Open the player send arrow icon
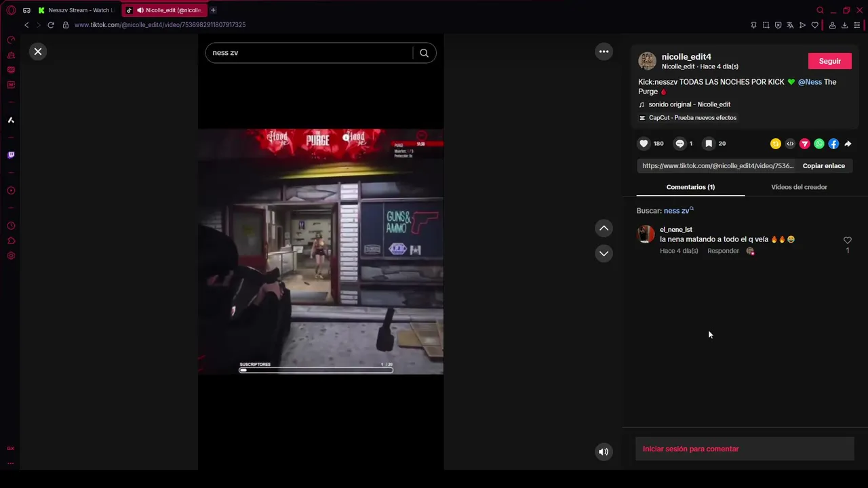Screen dimensions: 868x488 802,25
